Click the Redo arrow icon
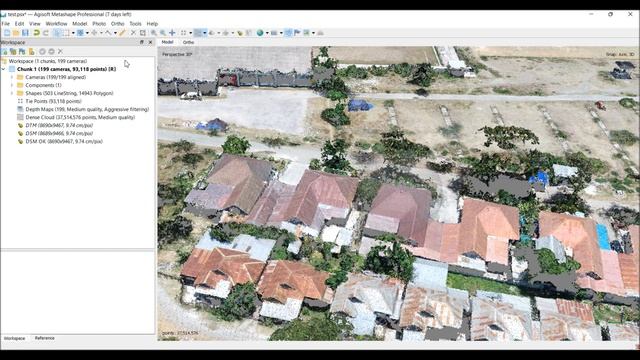Viewport: 640px width, 360px height. (x=46, y=33)
